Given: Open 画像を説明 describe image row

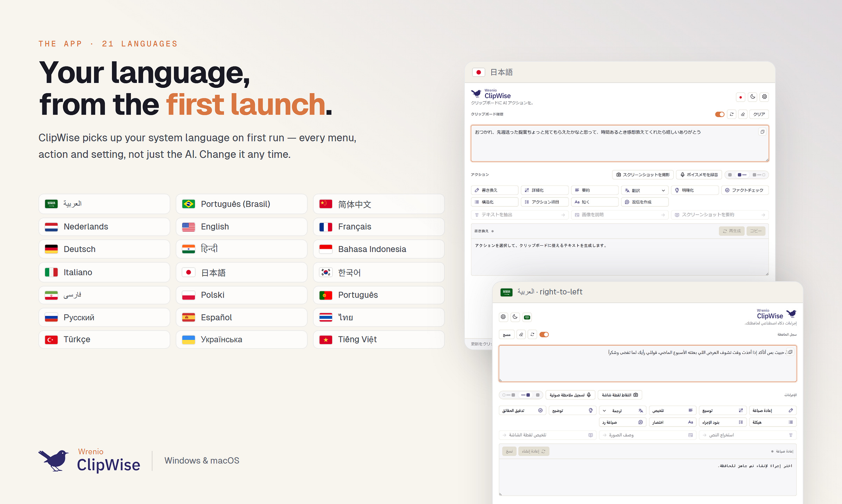Looking at the screenshot, I should (620, 215).
